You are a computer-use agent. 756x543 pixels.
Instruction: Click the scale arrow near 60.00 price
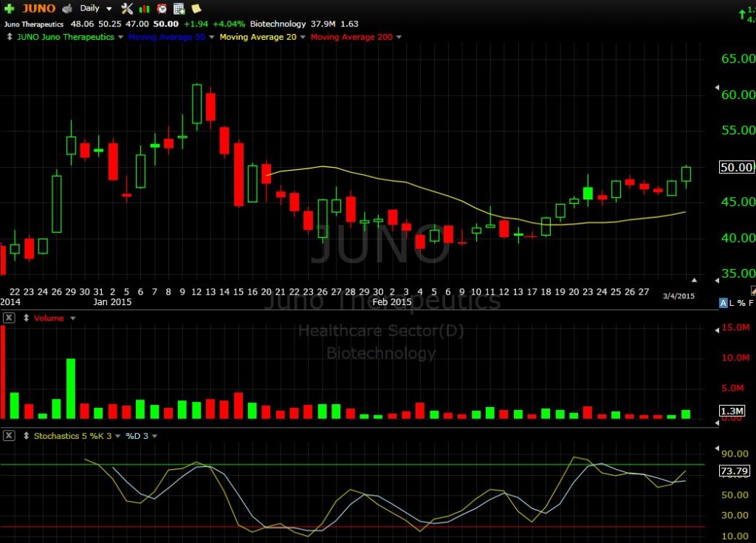717,87
